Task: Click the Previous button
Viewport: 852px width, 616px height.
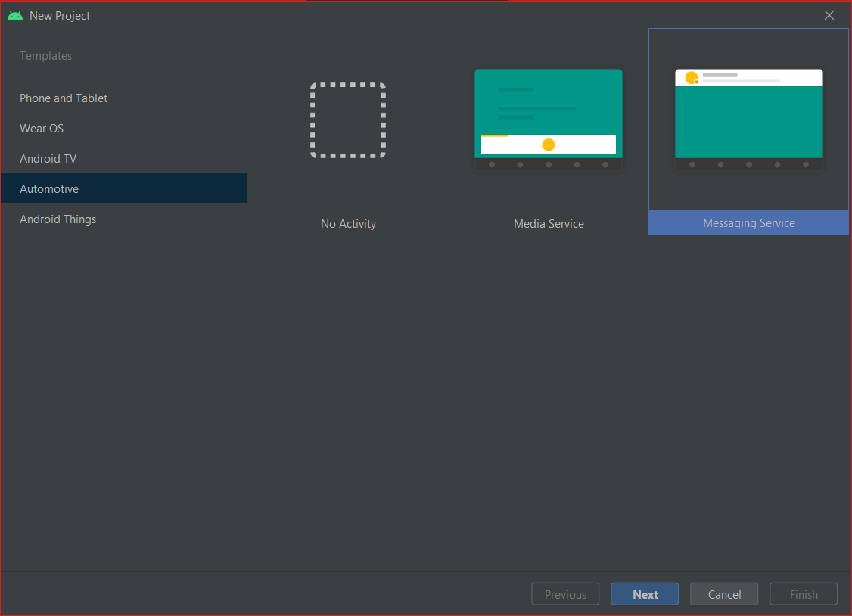Action: pos(565,594)
